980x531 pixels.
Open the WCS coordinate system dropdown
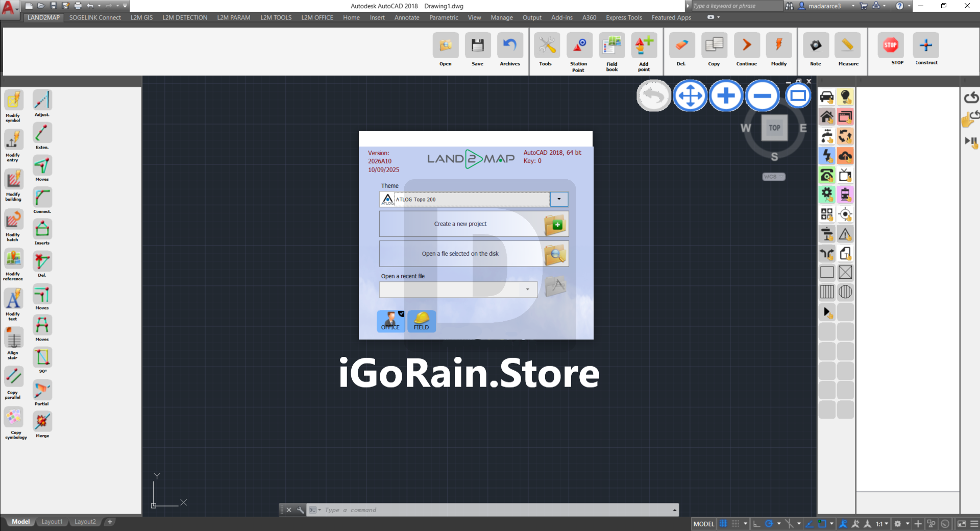[774, 177]
